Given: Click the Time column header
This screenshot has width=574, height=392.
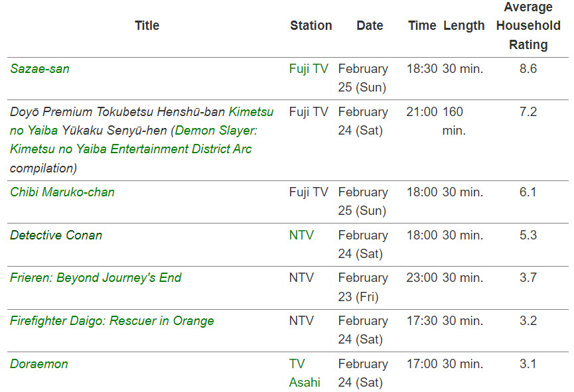Looking at the screenshot, I should click(422, 26).
